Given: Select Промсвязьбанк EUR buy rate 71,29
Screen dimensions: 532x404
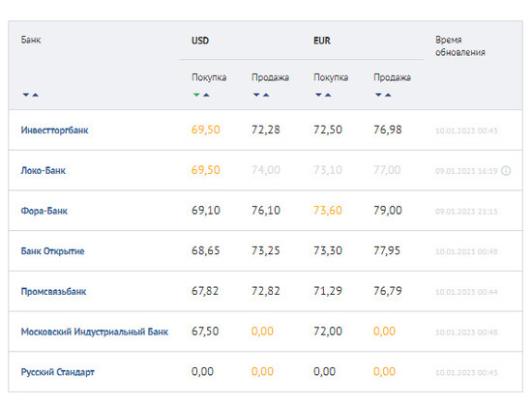Looking at the screenshot, I should coord(328,291).
